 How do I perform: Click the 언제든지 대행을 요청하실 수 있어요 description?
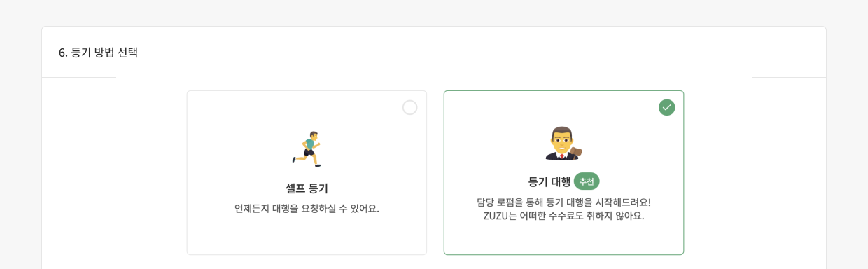click(x=307, y=208)
